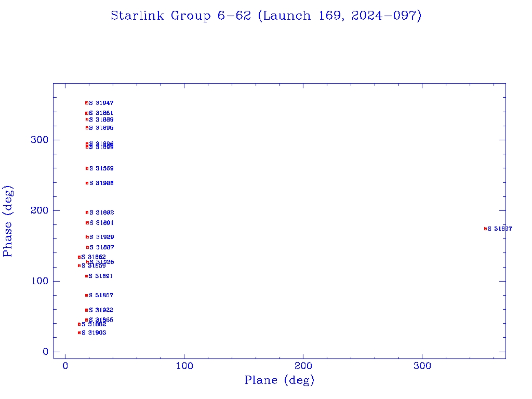Viewport: 532px width, 399px height.
Task: Click the red marker beside S 31903
Action: (x=79, y=333)
